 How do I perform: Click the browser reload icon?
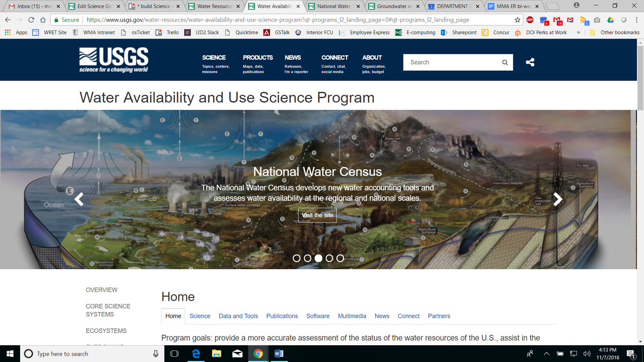31,20
